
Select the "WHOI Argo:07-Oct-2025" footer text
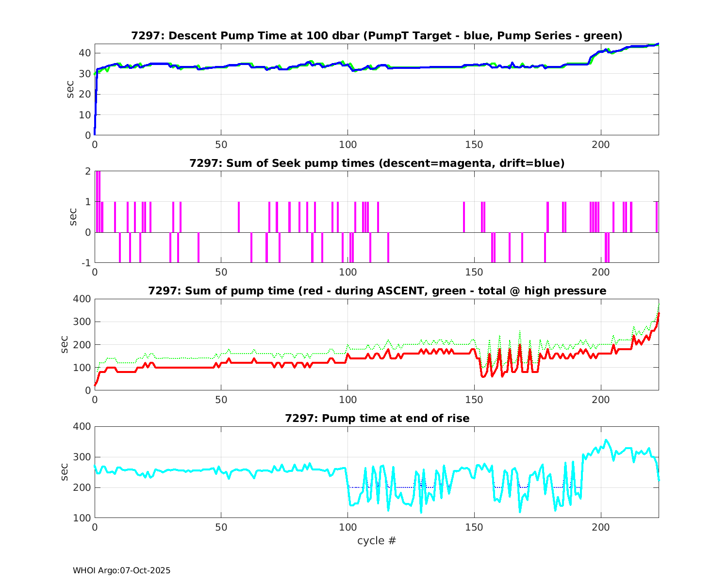point(121,571)
